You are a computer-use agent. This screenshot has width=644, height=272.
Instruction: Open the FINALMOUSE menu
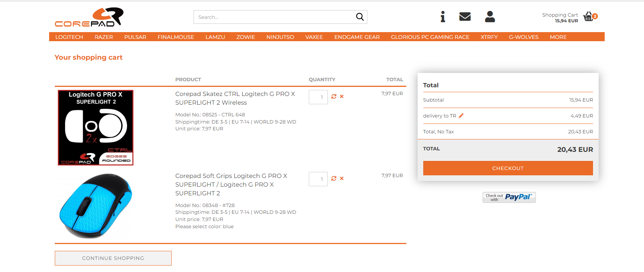coord(176,37)
